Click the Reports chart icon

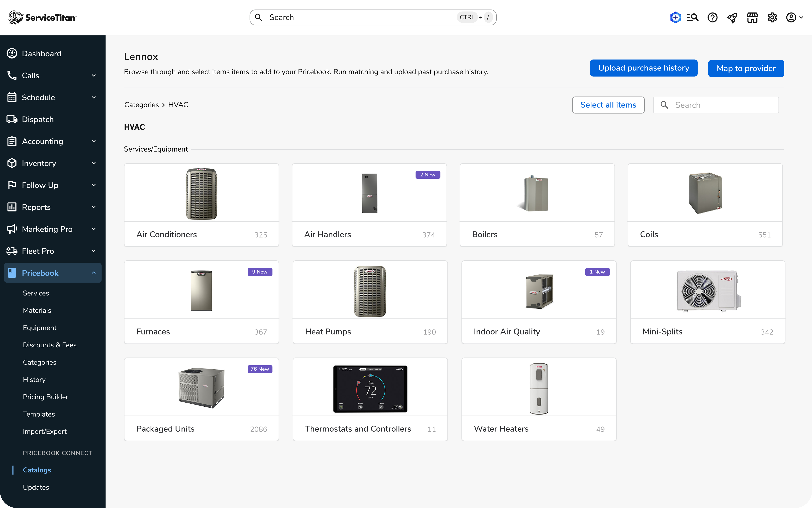click(12, 207)
